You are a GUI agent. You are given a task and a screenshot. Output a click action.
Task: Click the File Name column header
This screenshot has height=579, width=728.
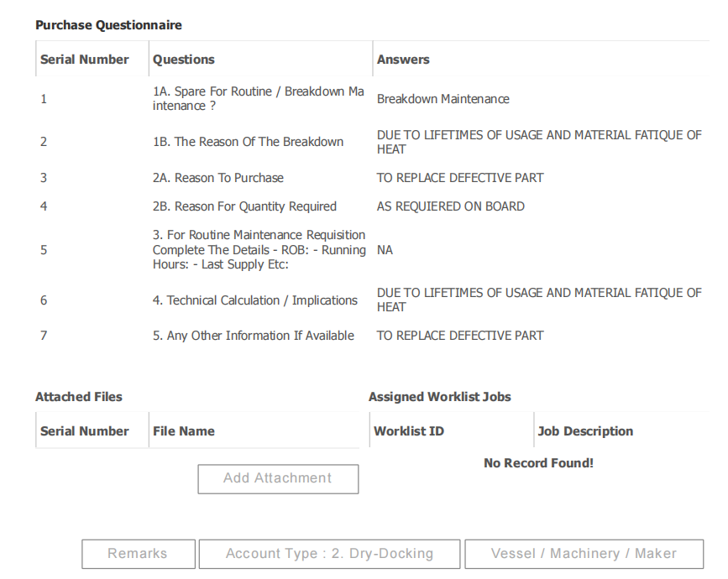tap(184, 431)
